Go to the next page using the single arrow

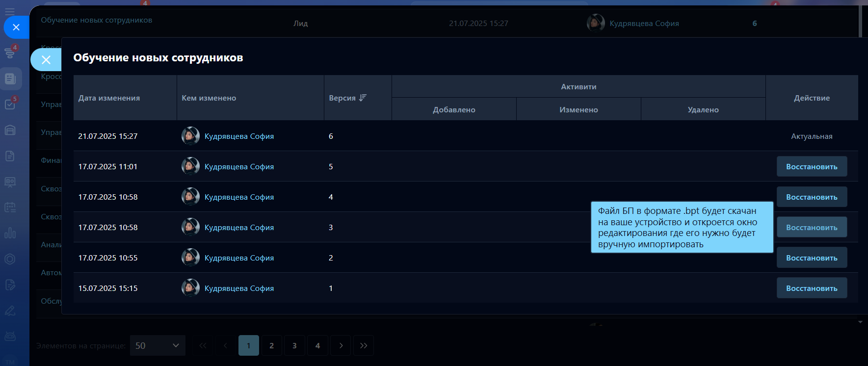click(341, 345)
